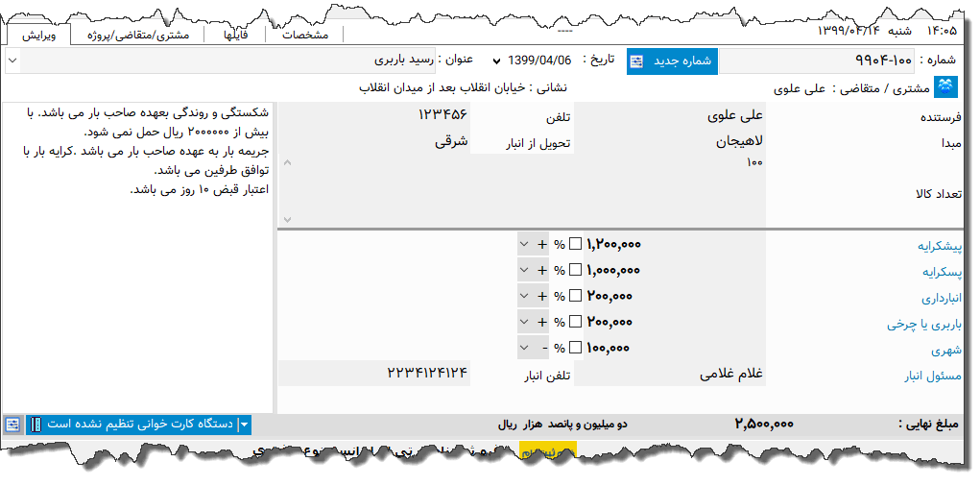Click the تعداد کالا value ۱۰۰
Screen dimensions: 980x486
coord(755,162)
